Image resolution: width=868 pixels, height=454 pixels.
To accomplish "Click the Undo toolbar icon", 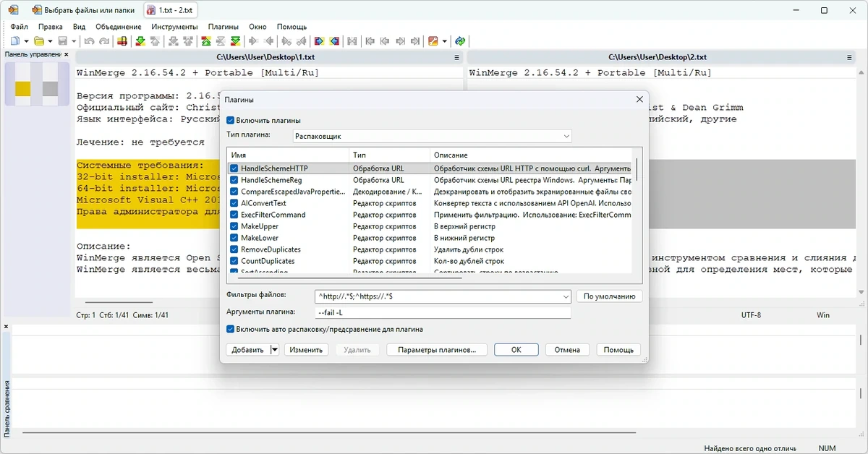I will (89, 41).
